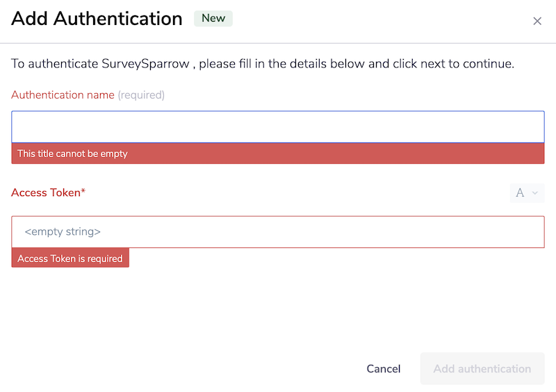This screenshot has height=392, width=556.
Task: Click "click next to continue" instruction text
Action: pyautogui.click(x=452, y=64)
